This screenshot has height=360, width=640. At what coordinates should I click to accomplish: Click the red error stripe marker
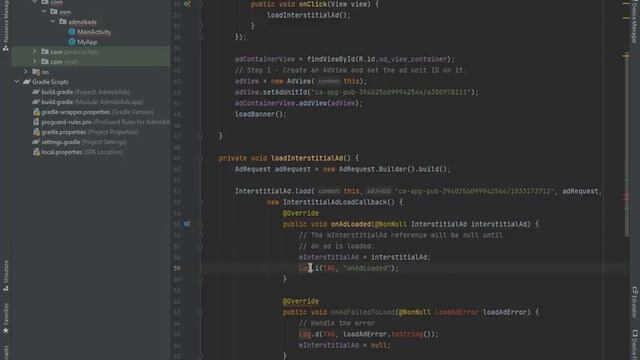point(626,197)
